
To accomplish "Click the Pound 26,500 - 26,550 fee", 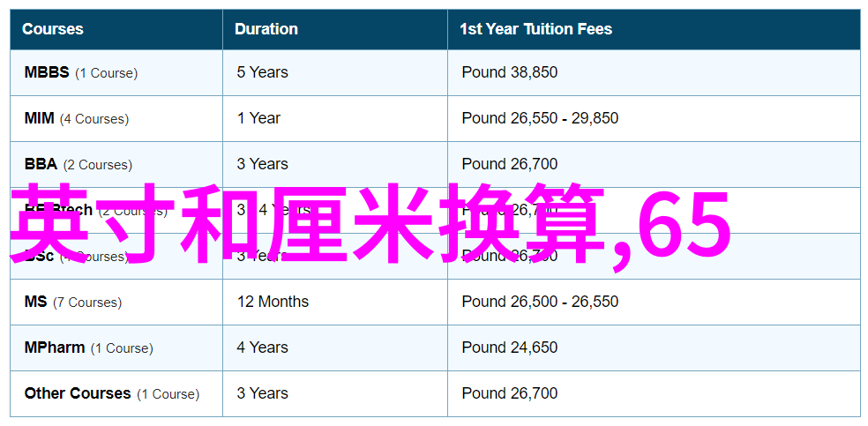I will 540,302.
